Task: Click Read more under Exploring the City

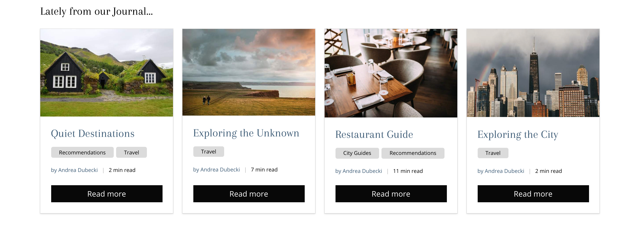Action: tap(533, 194)
